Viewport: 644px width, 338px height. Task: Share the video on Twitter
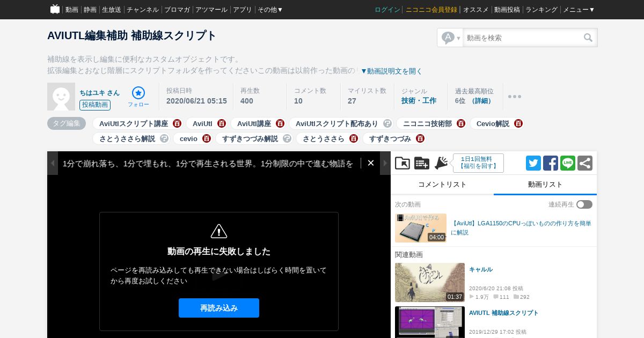[533, 163]
